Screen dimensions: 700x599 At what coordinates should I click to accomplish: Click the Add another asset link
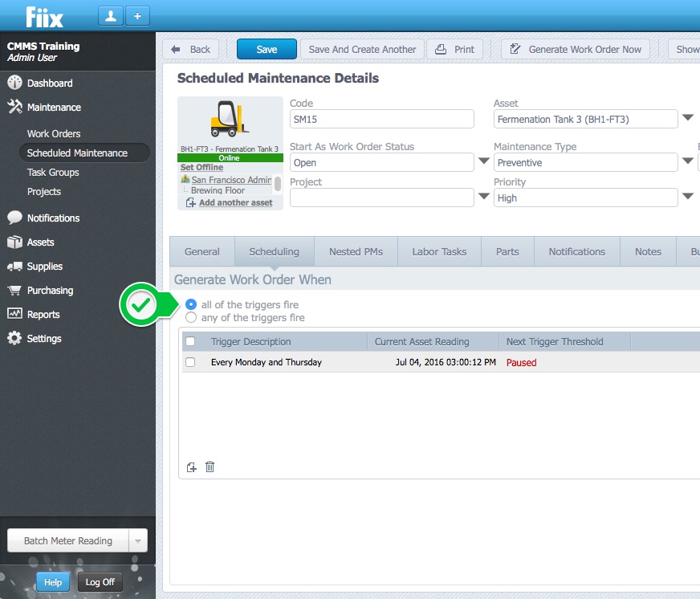(x=236, y=203)
